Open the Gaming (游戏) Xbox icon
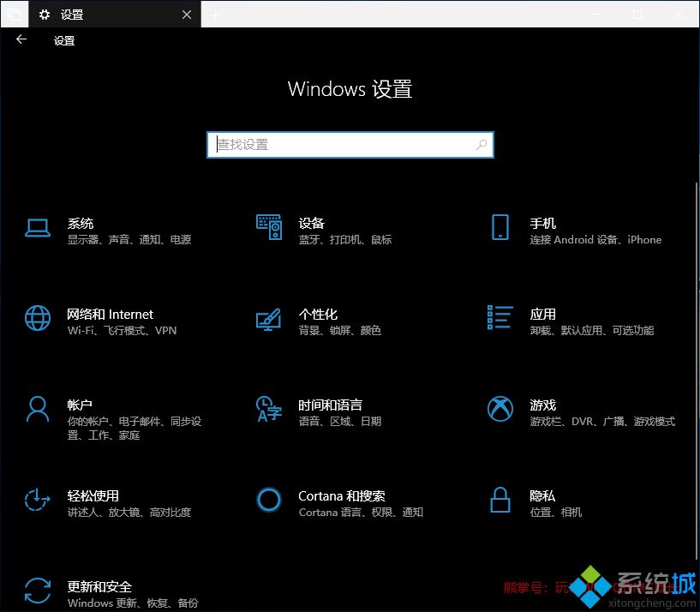 tap(500, 409)
